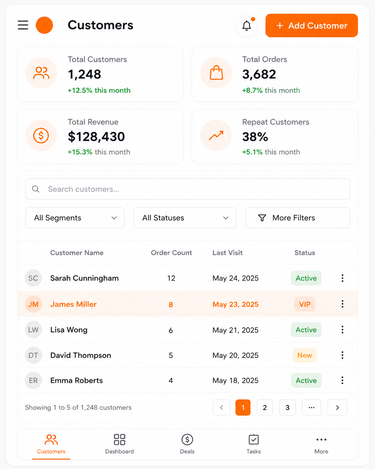Go to pagination page 2
This screenshot has height=469, width=375.
[x=265, y=407]
